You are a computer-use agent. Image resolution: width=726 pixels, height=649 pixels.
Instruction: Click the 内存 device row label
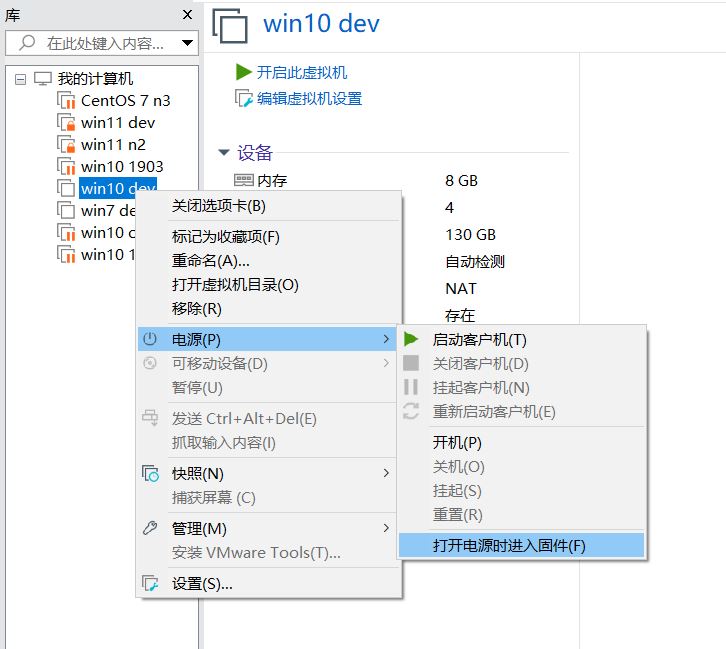(x=272, y=180)
